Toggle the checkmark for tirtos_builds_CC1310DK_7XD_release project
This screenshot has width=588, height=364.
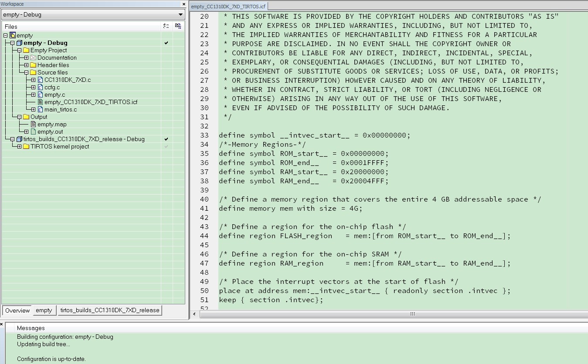click(165, 139)
